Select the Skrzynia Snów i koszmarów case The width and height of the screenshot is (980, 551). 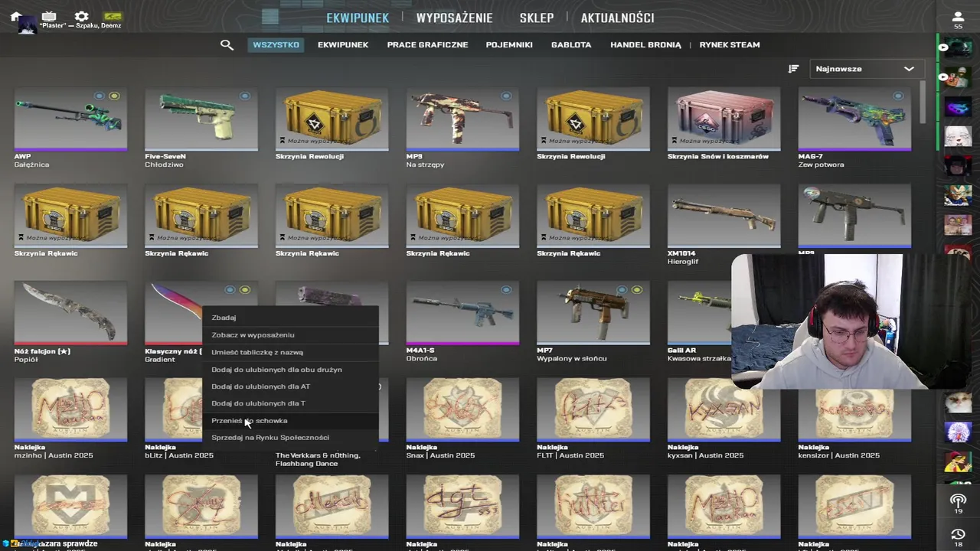pyautogui.click(x=724, y=124)
